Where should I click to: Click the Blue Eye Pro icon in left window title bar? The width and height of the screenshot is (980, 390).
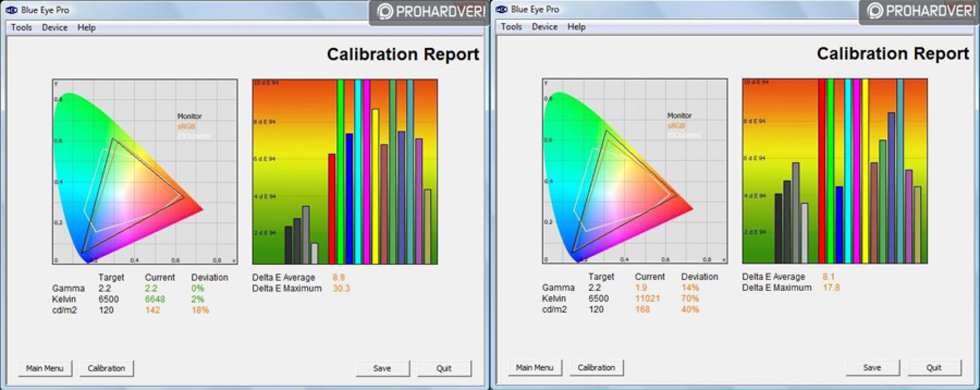pyautogui.click(x=11, y=10)
